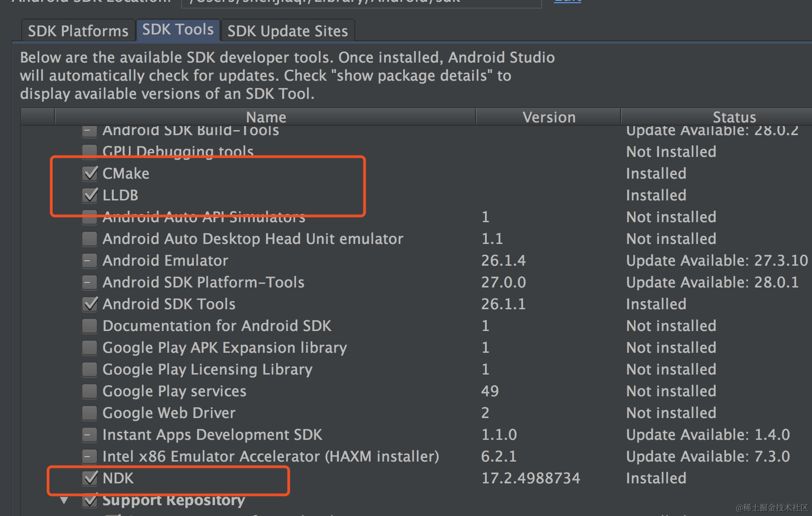The image size is (812, 516).
Task: Select the CMake row name
Action: tap(126, 173)
